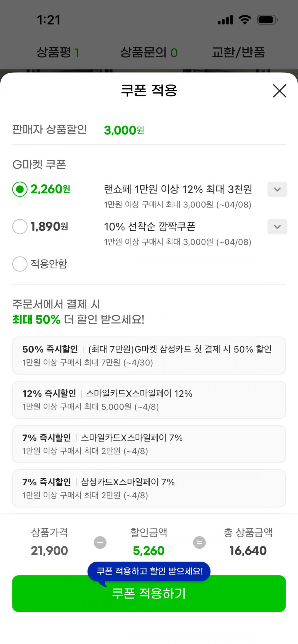The height and width of the screenshot is (644, 298).
Task: Close the 쿠폰 적용 sheet with X
Action: pos(280,91)
